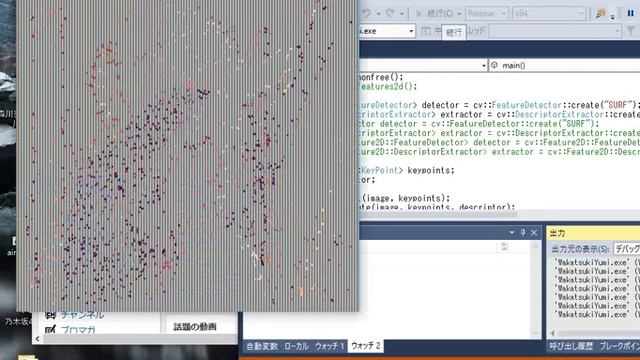Open the x64 platform combo box

[x=548, y=13]
